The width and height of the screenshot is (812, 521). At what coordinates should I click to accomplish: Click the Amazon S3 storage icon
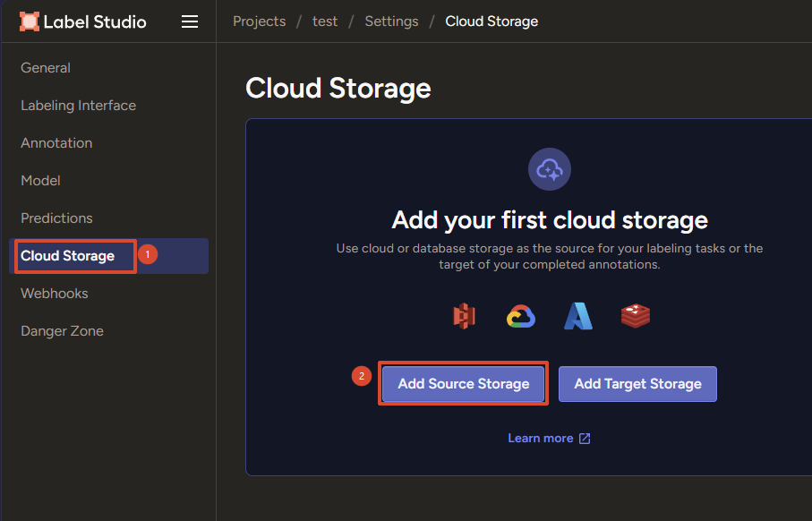[464, 316]
